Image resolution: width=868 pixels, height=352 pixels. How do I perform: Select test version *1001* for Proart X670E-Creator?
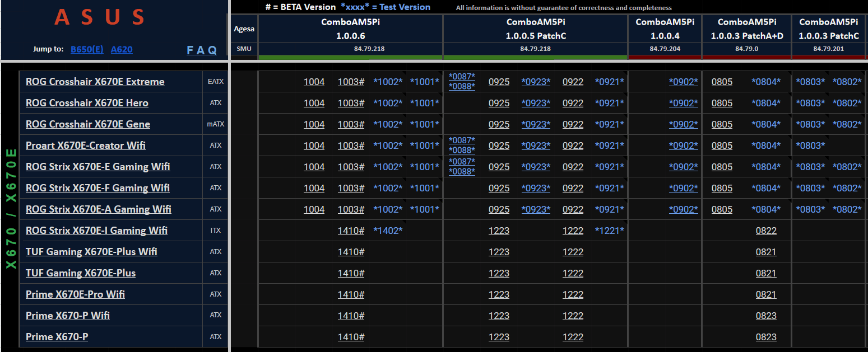click(x=425, y=146)
